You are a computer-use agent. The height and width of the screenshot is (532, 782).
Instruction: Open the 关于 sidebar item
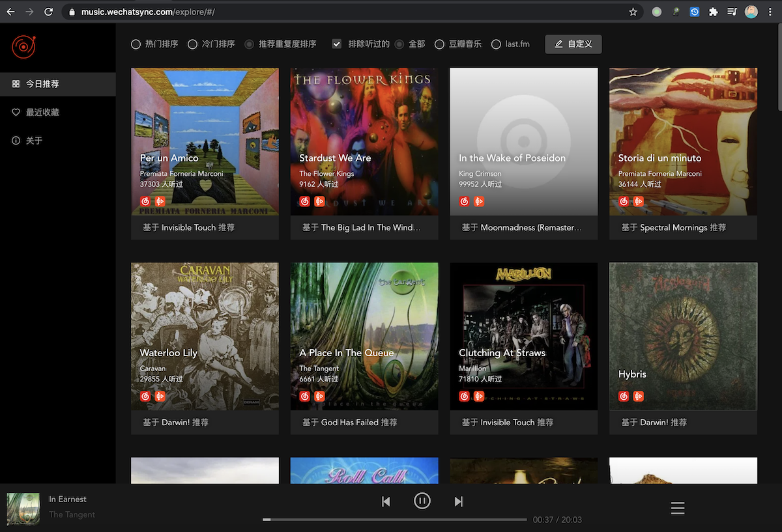coord(34,141)
